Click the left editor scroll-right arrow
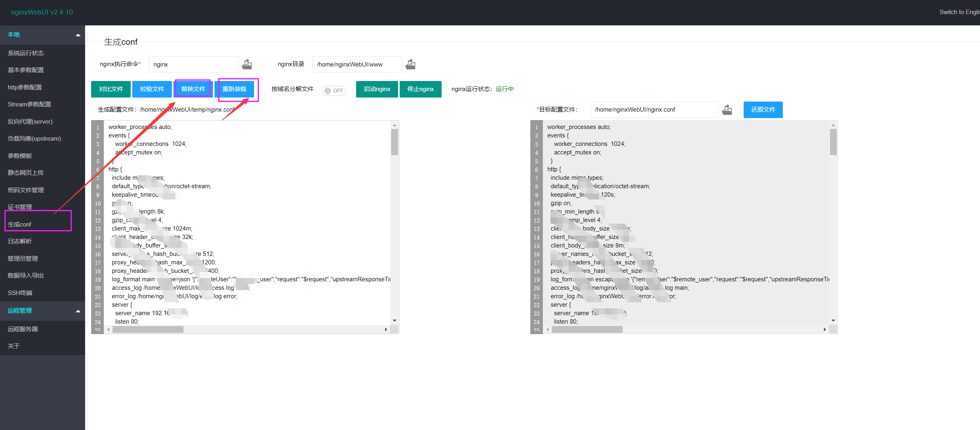 pyautogui.click(x=386, y=330)
